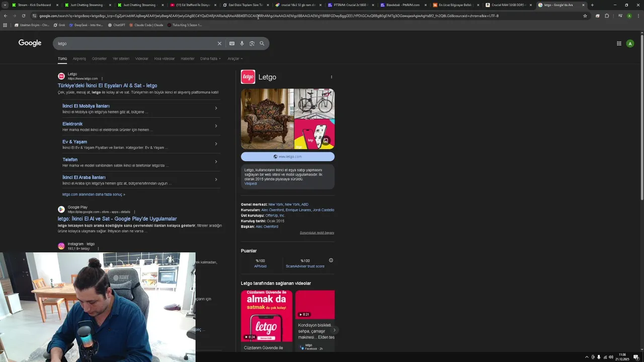Expand the Ev & Yaşam sitelink arrow

click(x=216, y=144)
